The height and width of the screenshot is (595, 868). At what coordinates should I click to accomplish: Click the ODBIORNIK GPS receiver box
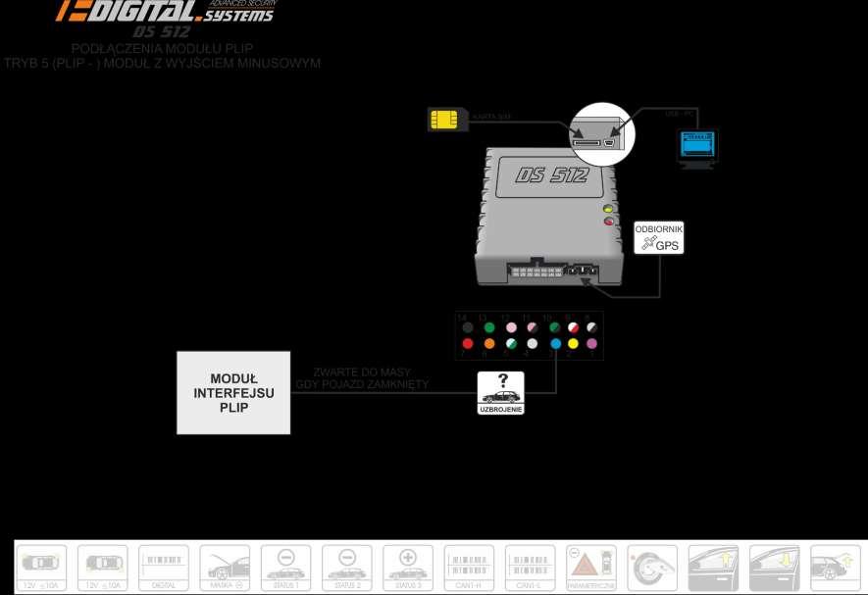coord(659,237)
